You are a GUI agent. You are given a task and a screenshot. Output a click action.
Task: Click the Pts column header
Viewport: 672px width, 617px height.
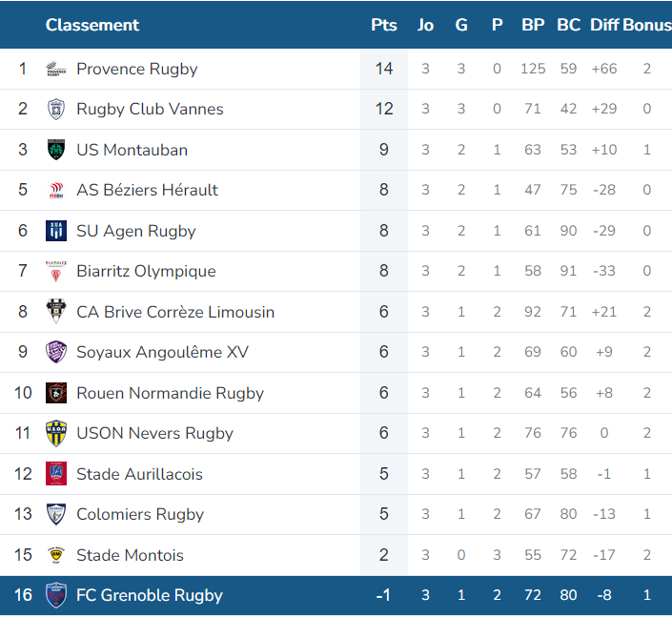click(x=384, y=25)
